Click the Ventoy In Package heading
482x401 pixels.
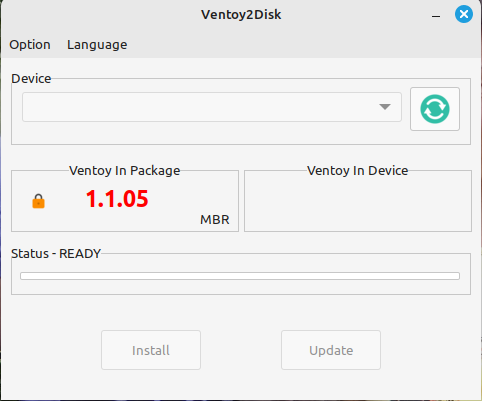tap(125, 171)
